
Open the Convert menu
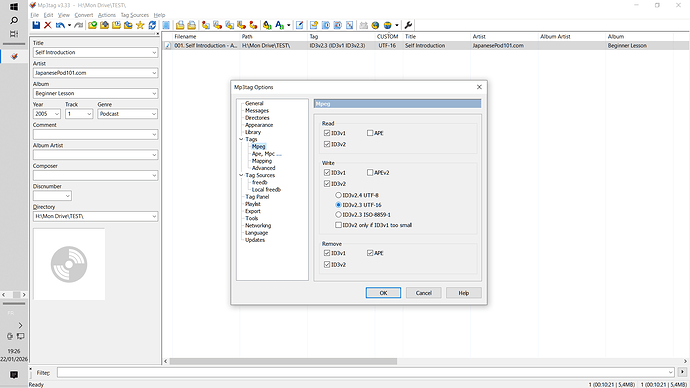(x=84, y=15)
